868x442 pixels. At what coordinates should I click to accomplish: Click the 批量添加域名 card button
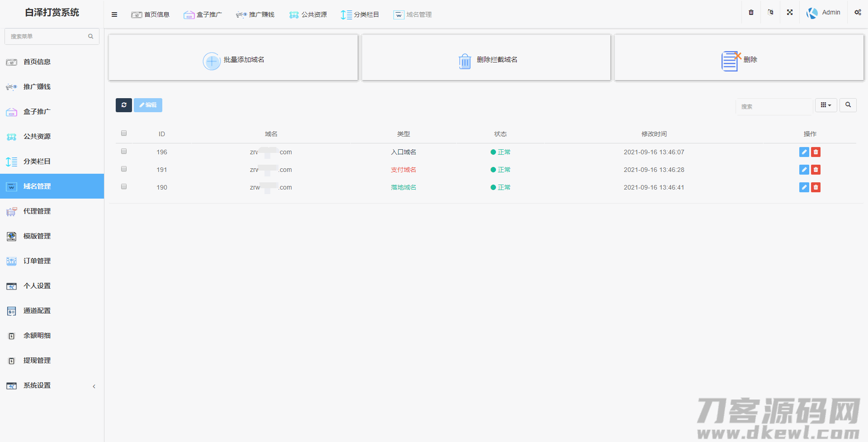[233, 60]
